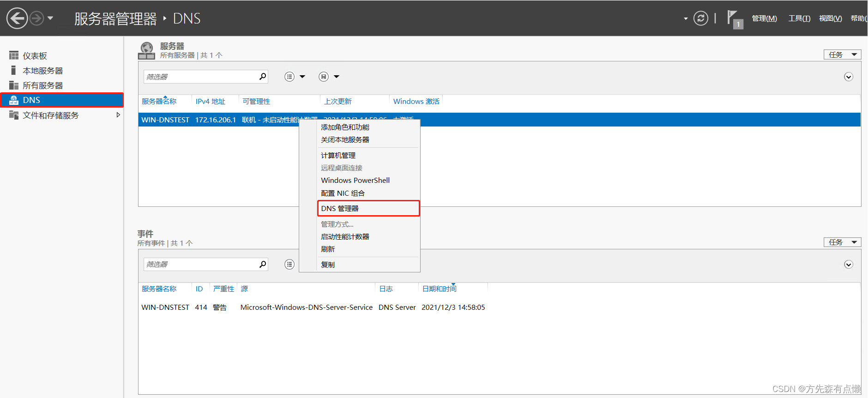Sort events by ID column
The image size is (868, 398).
point(199,289)
